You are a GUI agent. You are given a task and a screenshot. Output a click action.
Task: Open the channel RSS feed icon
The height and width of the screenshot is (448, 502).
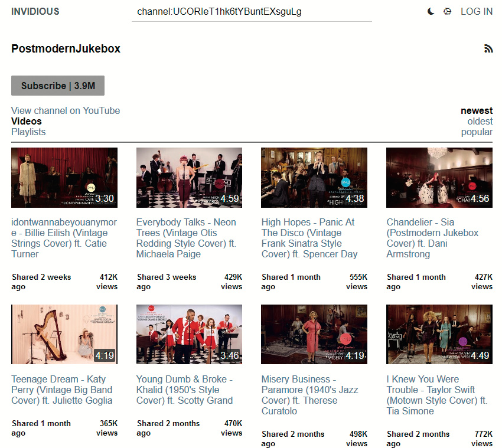[x=488, y=48]
